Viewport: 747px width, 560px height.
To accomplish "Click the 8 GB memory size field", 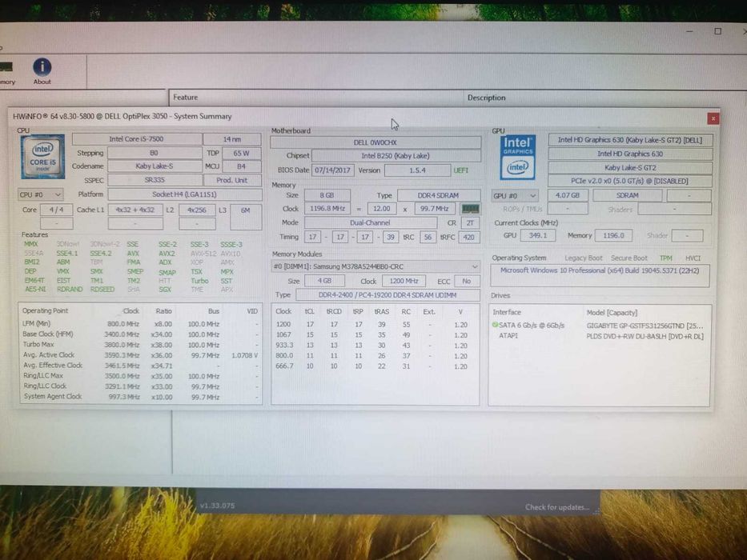I will [327, 195].
